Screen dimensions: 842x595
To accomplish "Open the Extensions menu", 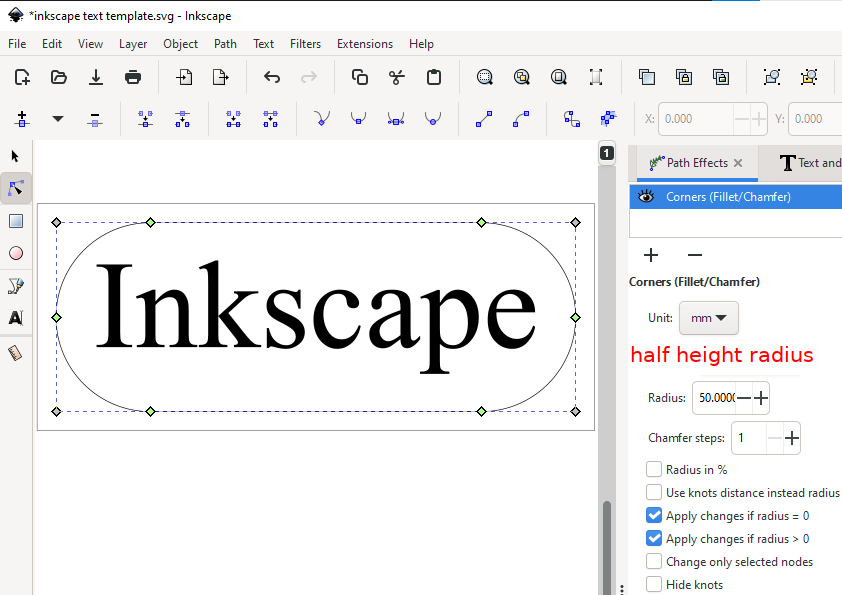I will point(365,44).
